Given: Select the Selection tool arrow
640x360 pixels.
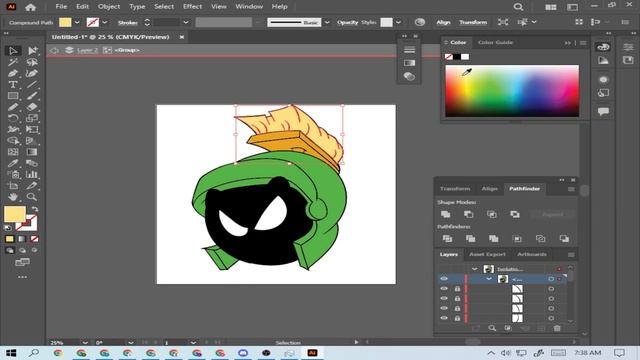Looking at the screenshot, I should tap(13, 51).
